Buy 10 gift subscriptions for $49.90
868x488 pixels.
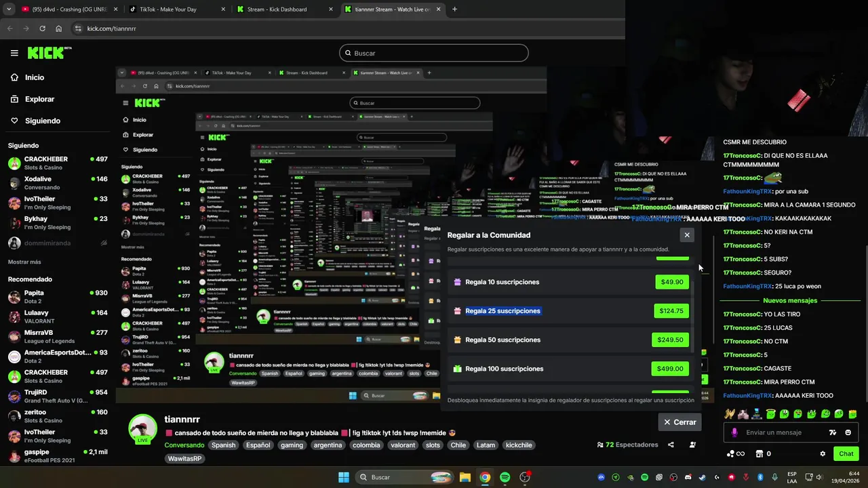[672, 282]
